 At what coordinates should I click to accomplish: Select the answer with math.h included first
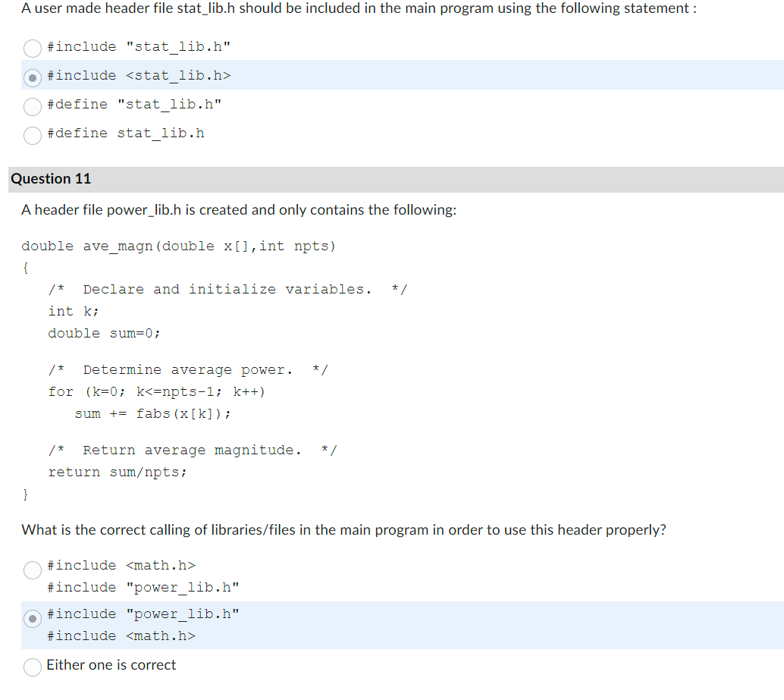32,570
